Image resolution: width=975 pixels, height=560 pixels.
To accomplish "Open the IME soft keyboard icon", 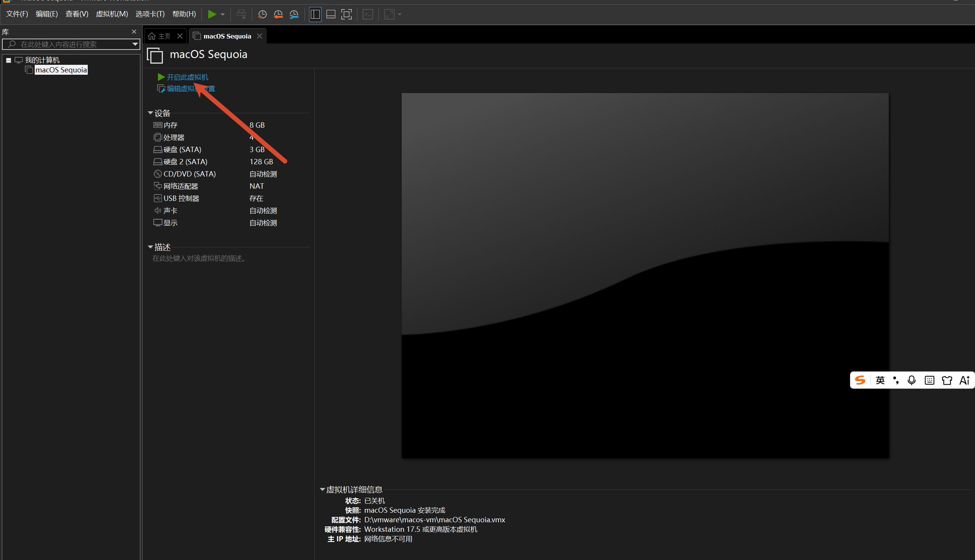I will tap(930, 380).
